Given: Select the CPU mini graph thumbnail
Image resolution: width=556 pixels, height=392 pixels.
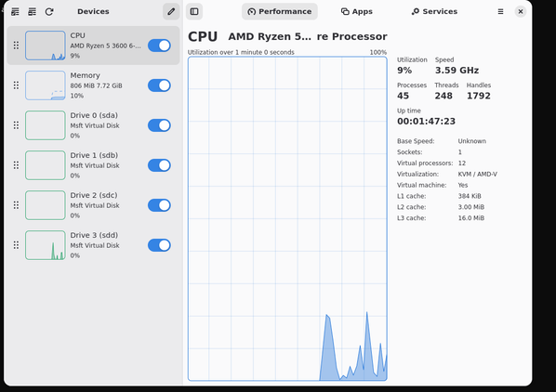Looking at the screenshot, I should [x=46, y=46].
